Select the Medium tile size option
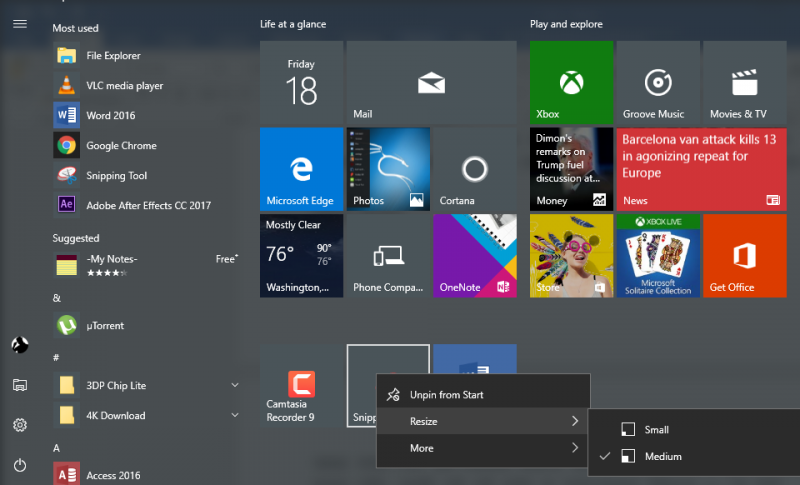800x485 pixels. tap(662, 457)
